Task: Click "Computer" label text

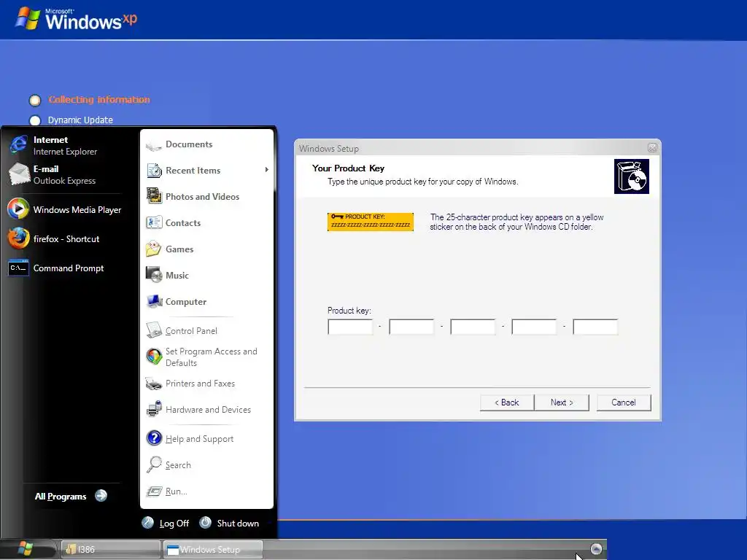Action: (186, 302)
